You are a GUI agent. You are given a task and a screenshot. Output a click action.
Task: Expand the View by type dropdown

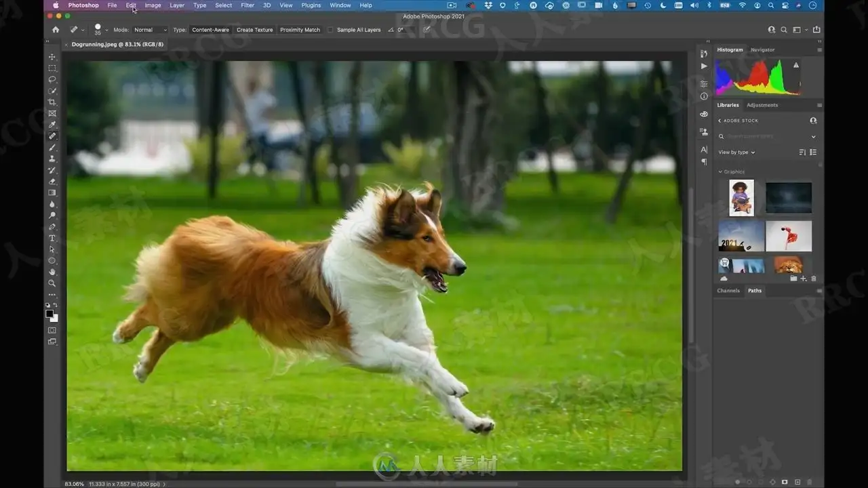click(736, 152)
